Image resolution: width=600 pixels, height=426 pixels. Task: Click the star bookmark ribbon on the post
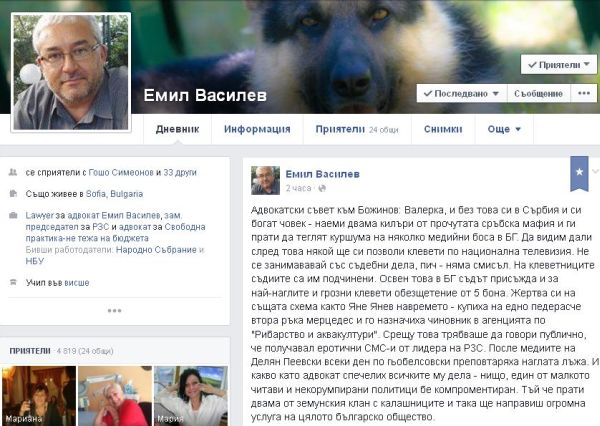click(579, 173)
